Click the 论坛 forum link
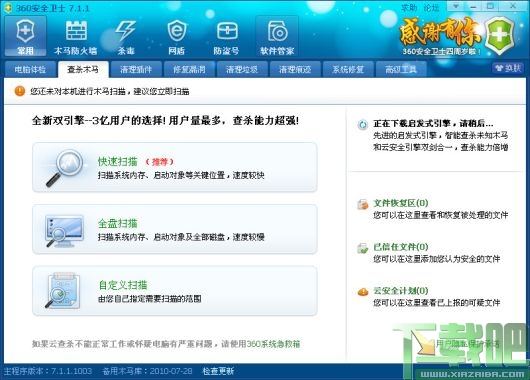Viewport: 530px width, 380px height. coord(431,7)
